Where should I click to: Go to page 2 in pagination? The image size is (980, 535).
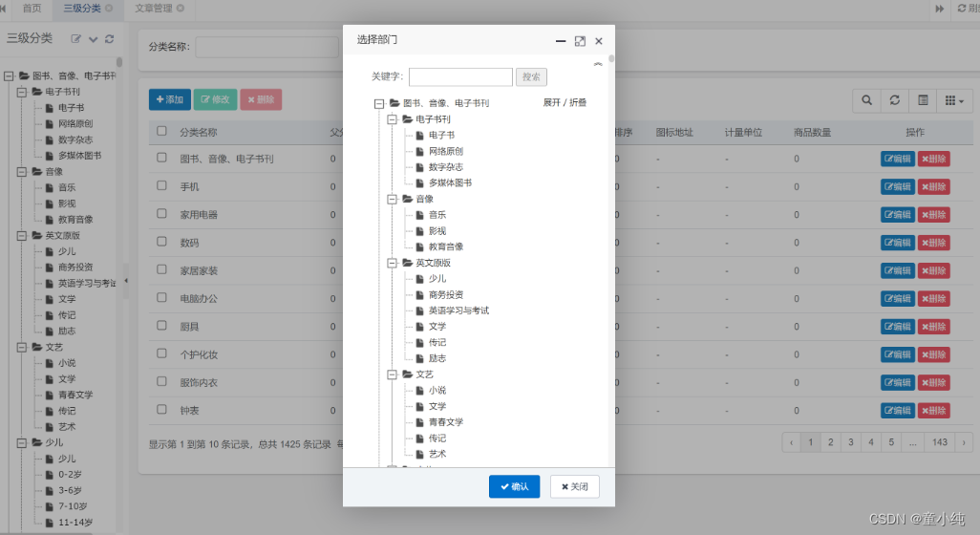[x=831, y=442]
